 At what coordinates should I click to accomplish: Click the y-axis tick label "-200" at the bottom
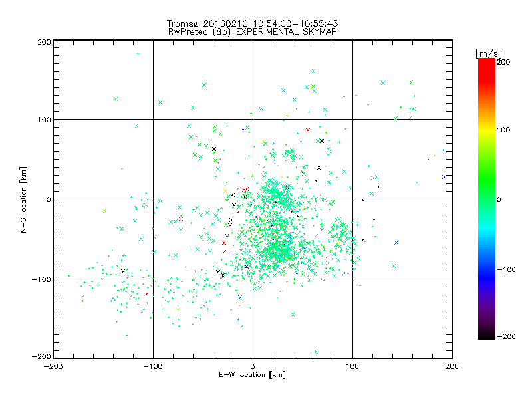pos(41,357)
